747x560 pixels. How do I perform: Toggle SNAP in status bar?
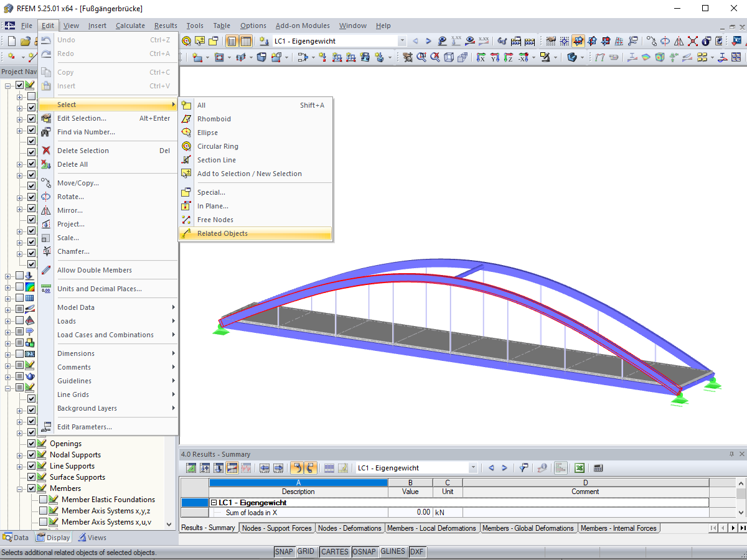coord(284,552)
